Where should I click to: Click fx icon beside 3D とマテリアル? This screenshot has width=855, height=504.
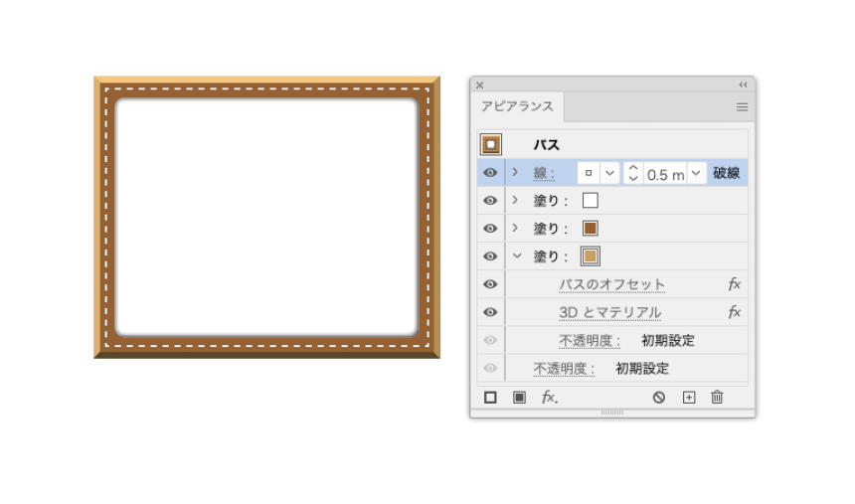734,312
